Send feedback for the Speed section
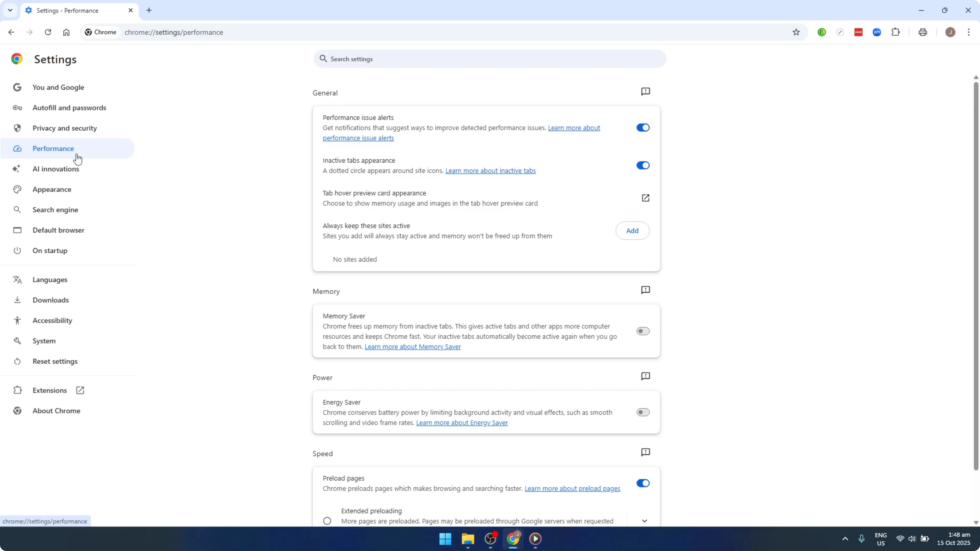The height and width of the screenshot is (551, 980). point(646,452)
